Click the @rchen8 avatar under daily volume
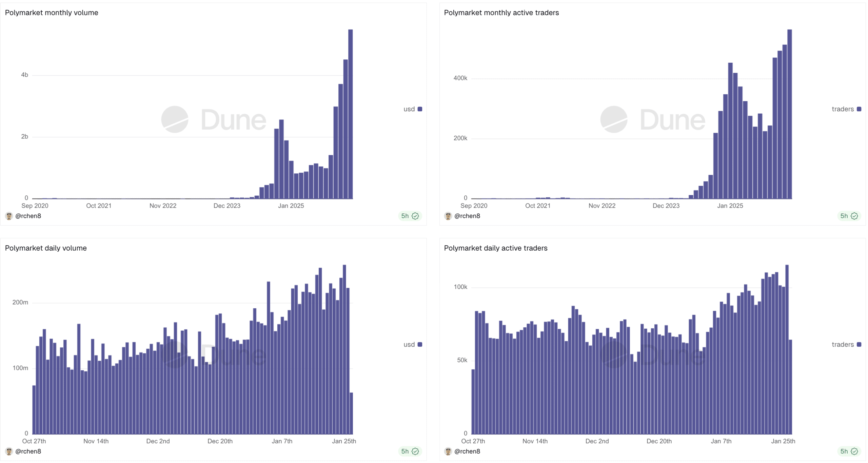This screenshot has width=868, height=463. tap(9, 451)
